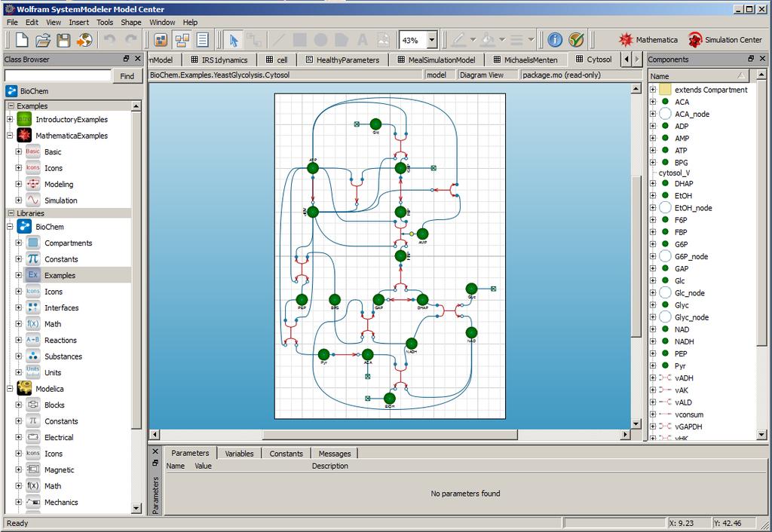Click the Name column header in Components
The height and width of the screenshot is (532, 772).
pos(698,76)
